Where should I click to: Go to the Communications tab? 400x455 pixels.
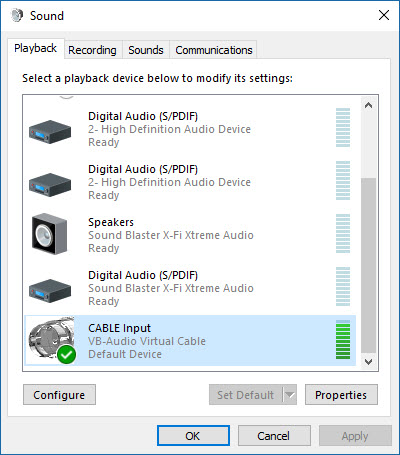(214, 50)
